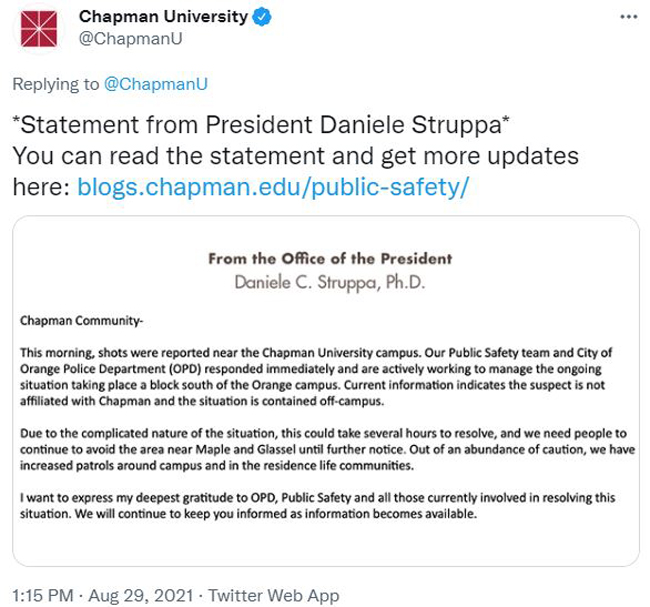
Task: Click the gray @ChapmanU handle under the name
Action: (x=131, y=39)
